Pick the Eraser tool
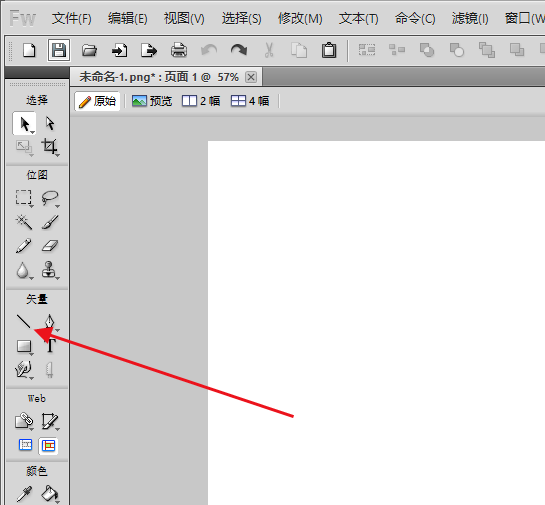Screen dimensions: 545x505 pyautogui.click(x=50, y=246)
